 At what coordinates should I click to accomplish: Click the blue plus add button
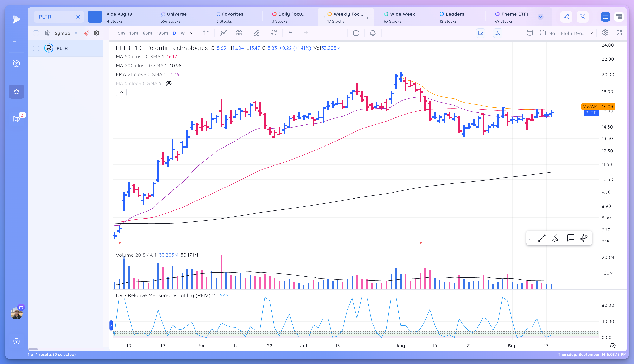[x=95, y=17]
